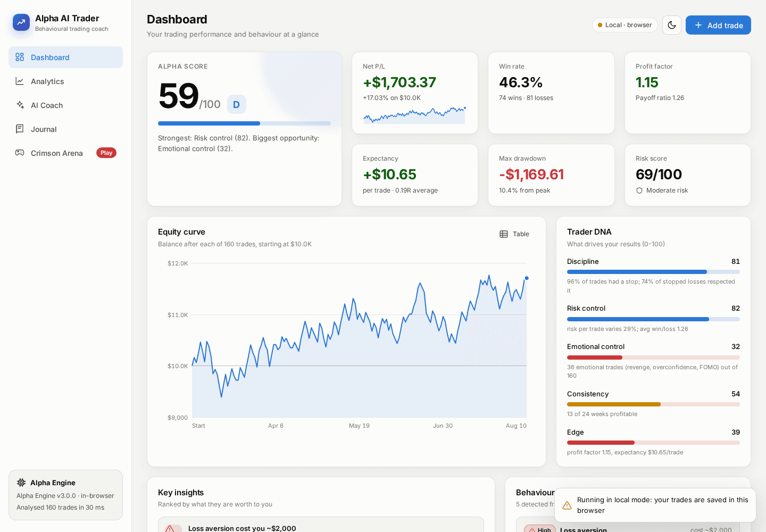This screenshot has height=532, width=766.
Task: Toggle dark mode with the moon button
Action: [672, 25]
